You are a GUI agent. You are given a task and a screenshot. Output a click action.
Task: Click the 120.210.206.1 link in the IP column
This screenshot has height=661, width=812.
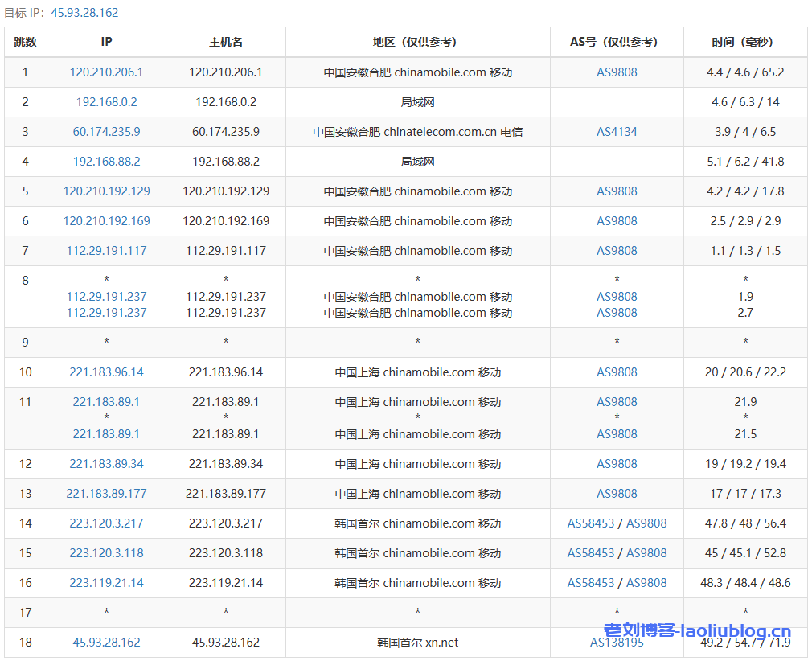coord(106,72)
